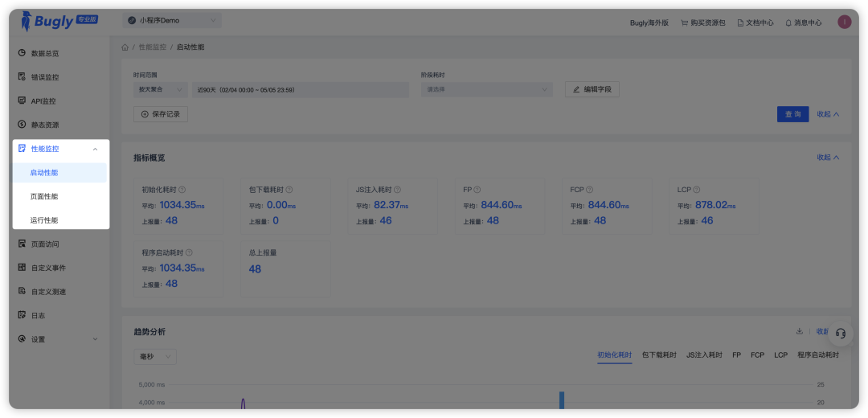The height and width of the screenshot is (418, 868).
Task: Open the 毫秒 unit dropdown
Action: coord(155,357)
